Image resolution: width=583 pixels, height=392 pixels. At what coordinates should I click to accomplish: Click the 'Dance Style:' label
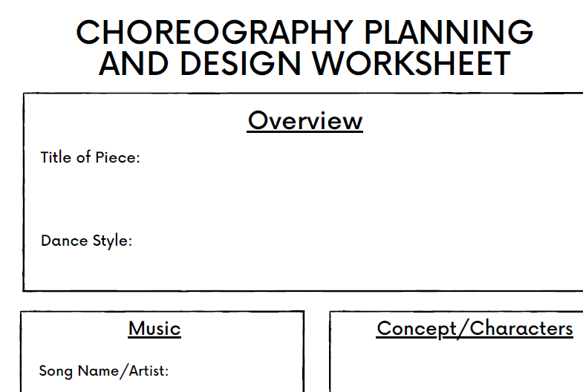[x=86, y=241]
